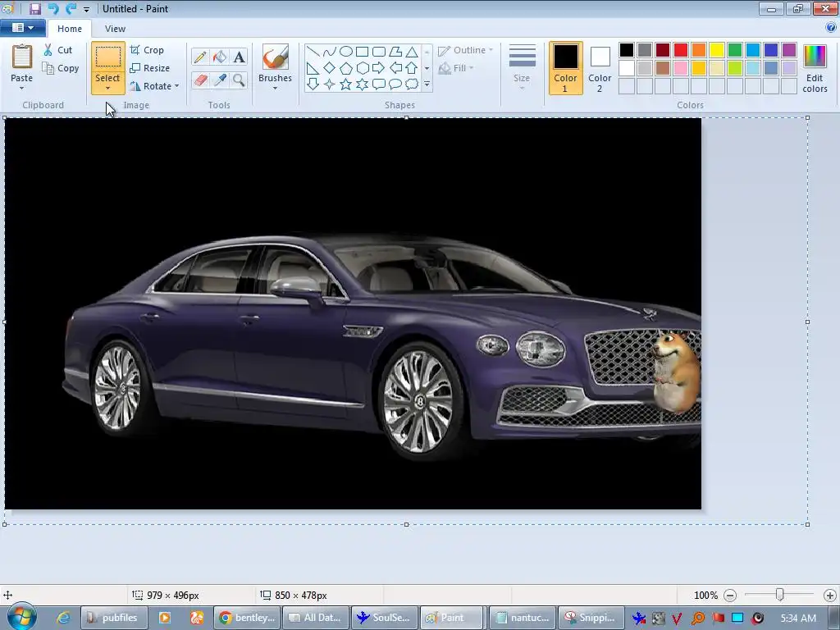Save the file from quick access toolbar
The width and height of the screenshot is (840, 630).
pyautogui.click(x=34, y=8)
